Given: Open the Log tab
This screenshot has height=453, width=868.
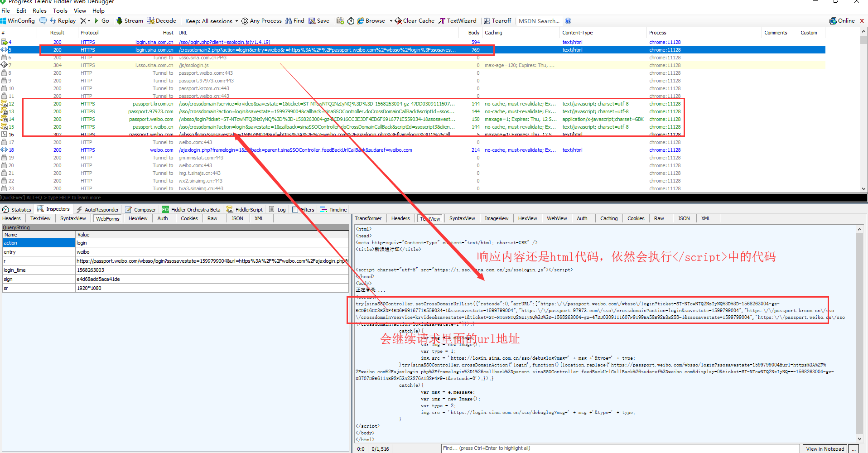Looking at the screenshot, I should [x=277, y=209].
